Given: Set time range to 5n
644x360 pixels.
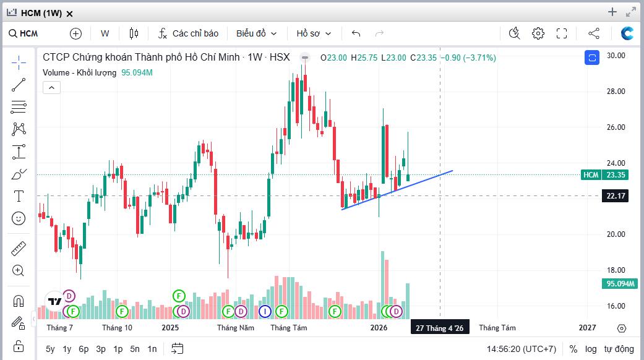Looking at the screenshot, I should click(135, 349).
